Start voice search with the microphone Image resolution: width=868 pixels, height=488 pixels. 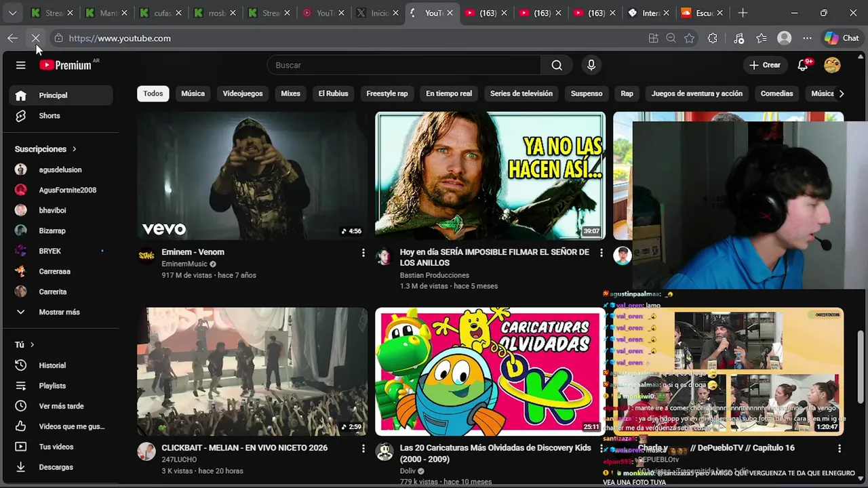click(x=591, y=65)
